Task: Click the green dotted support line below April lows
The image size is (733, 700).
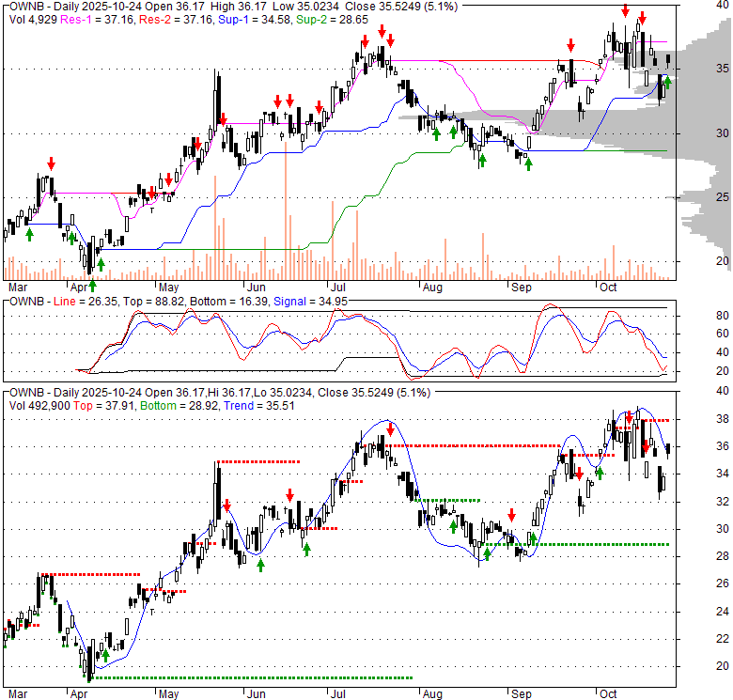Action: (x=253, y=677)
